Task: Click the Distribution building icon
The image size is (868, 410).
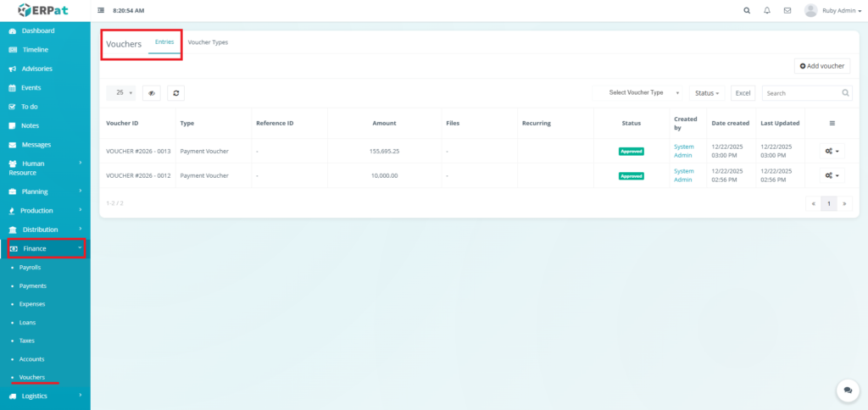Action: 13,230
